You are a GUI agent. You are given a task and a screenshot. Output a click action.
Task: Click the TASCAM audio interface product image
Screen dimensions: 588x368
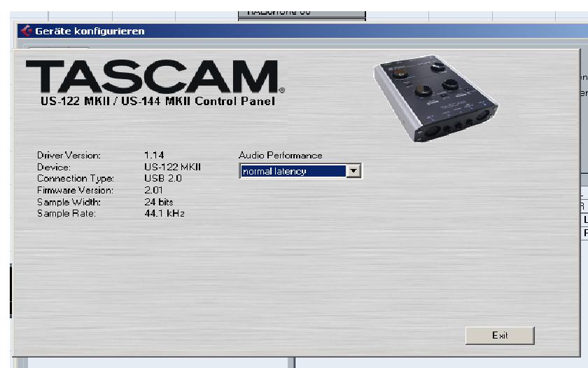coord(435,98)
